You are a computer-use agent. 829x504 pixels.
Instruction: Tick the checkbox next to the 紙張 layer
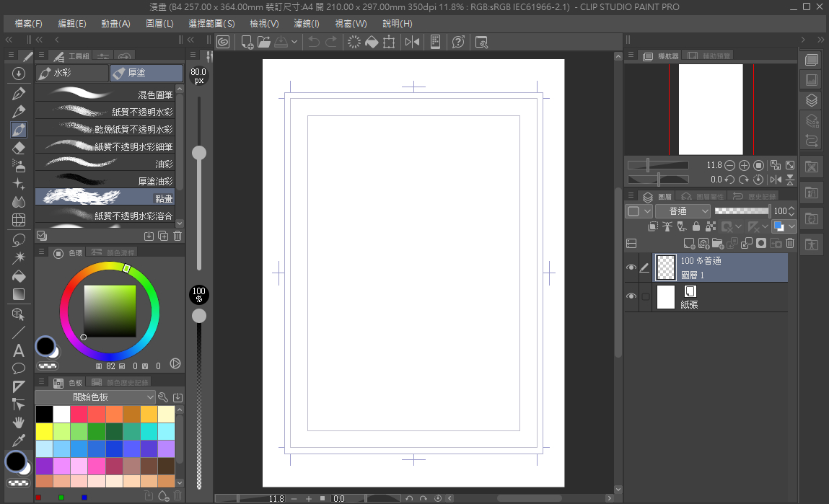click(x=646, y=296)
